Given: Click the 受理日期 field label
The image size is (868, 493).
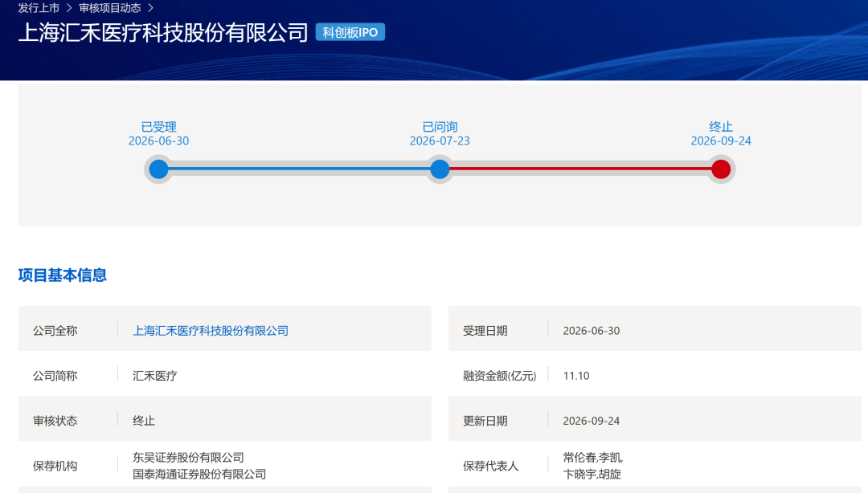Looking at the screenshot, I should pos(485,331).
